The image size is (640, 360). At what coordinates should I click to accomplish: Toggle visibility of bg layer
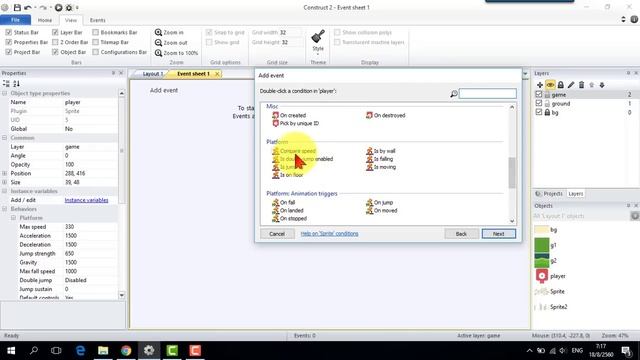tap(539, 112)
